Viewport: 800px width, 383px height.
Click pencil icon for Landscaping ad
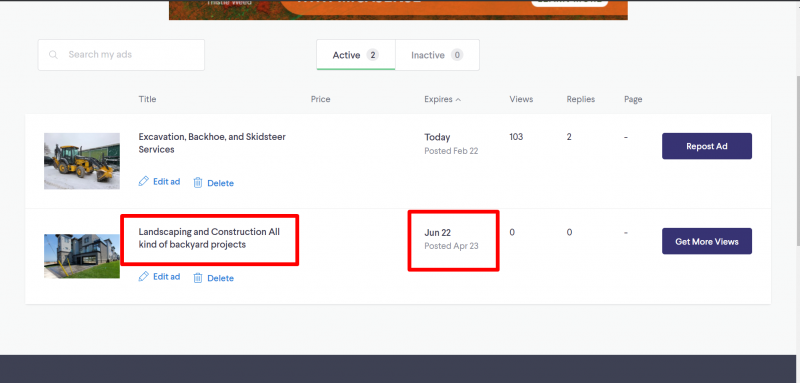click(144, 276)
